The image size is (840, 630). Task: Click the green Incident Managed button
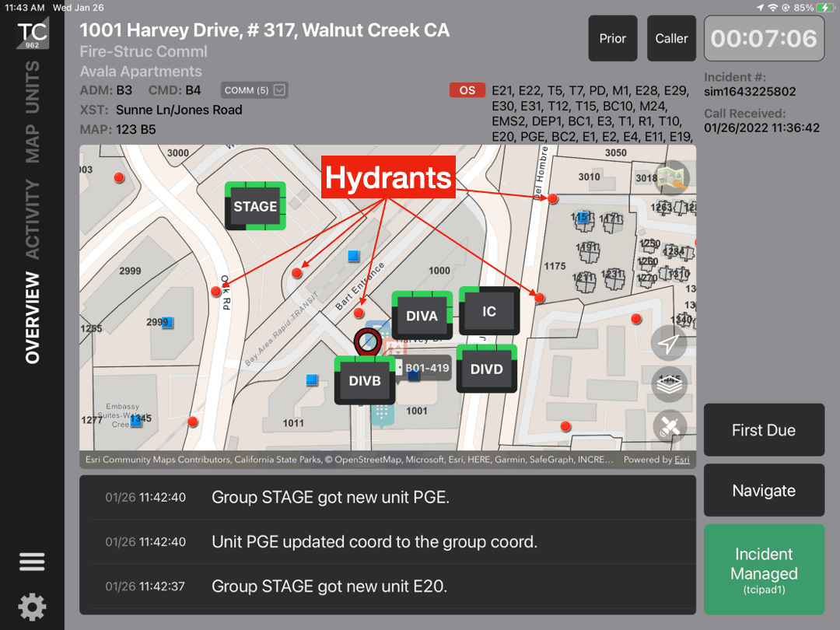tap(763, 569)
